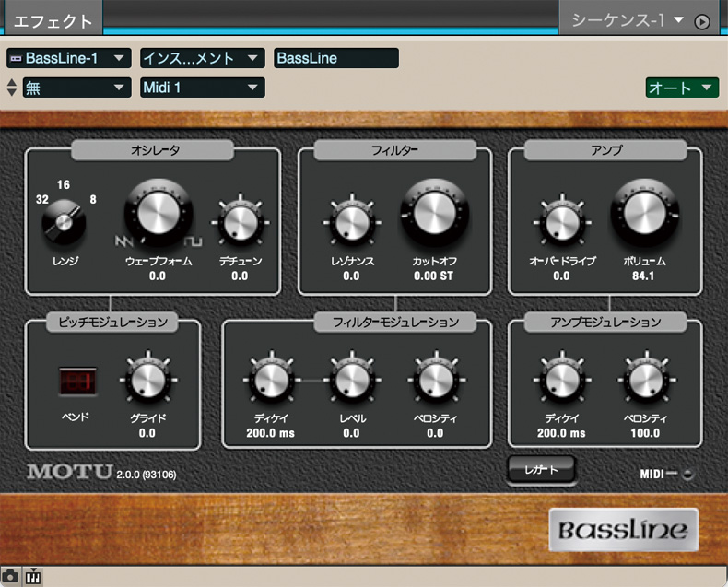Click the デチューン knob
The height and width of the screenshot is (587, 728).
click(240, 222)
